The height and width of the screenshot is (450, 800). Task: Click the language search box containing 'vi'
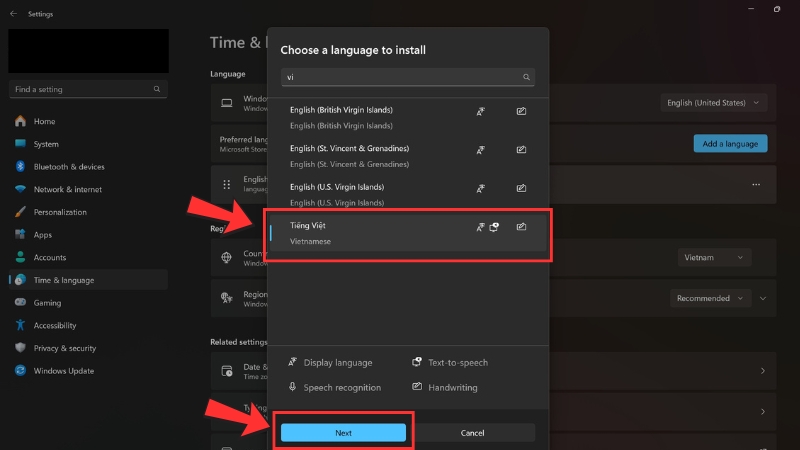coord(400,77)
